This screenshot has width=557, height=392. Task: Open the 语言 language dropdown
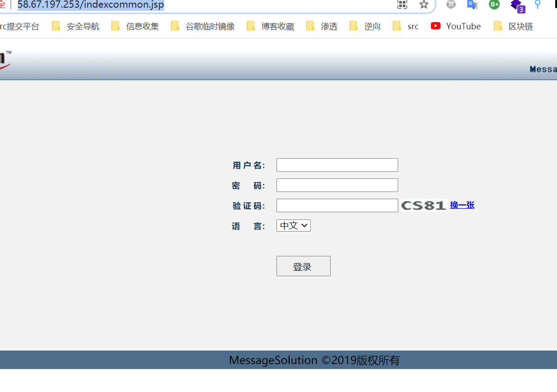(x=293, y=226)
